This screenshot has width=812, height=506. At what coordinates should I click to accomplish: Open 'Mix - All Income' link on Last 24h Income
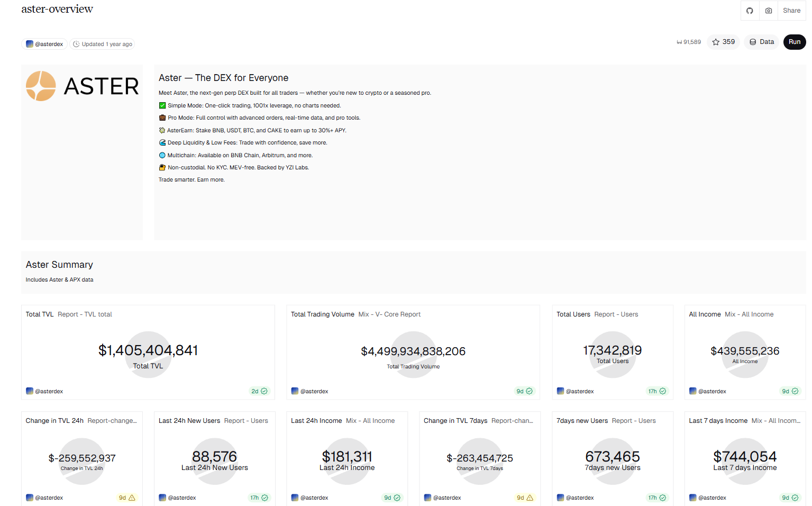pos(370,421)
